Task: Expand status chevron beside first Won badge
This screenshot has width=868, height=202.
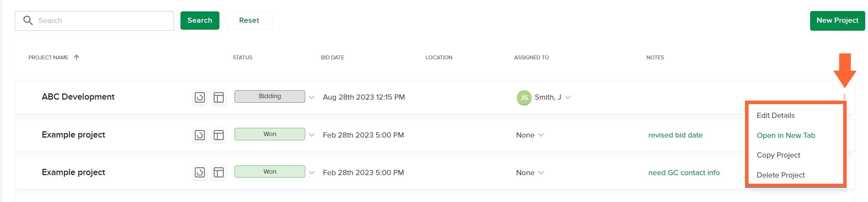Action: pyautogui.click(x=312, y=135)
